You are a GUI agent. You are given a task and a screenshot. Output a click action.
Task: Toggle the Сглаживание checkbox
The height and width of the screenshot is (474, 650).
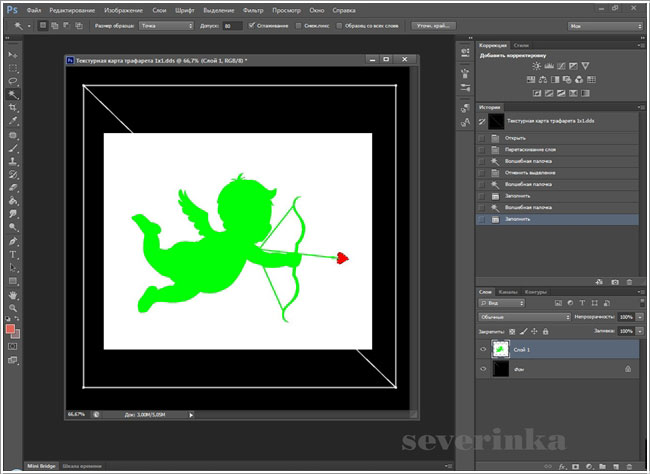(251, 26)
